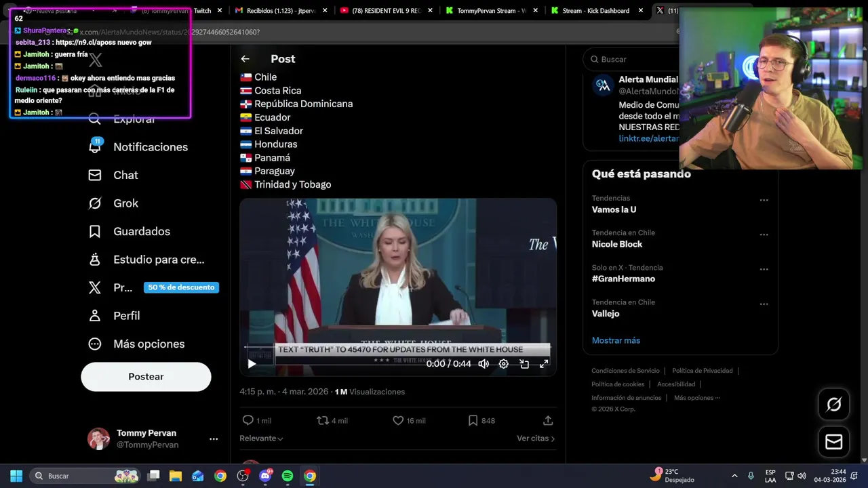Open Ver citas chevron link
This screenshot has width=868, height=488.
536,439
